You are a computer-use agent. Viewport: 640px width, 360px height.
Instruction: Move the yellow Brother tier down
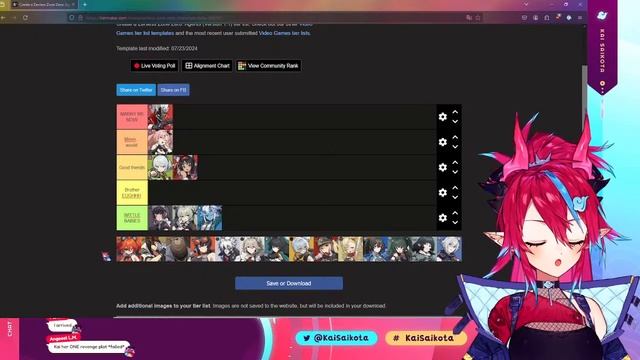click(455, 198)
